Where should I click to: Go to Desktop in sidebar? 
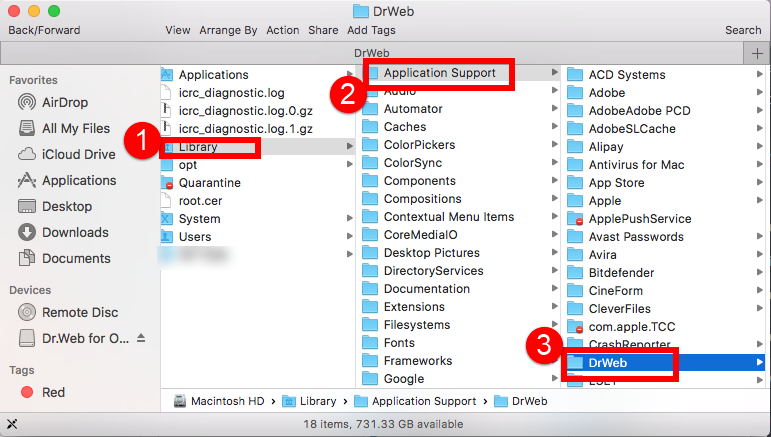(x=55, y=206)
